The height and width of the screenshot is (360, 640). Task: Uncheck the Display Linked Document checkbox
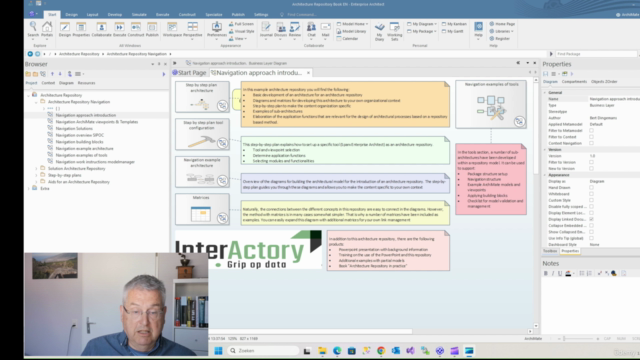click(591, 219)
